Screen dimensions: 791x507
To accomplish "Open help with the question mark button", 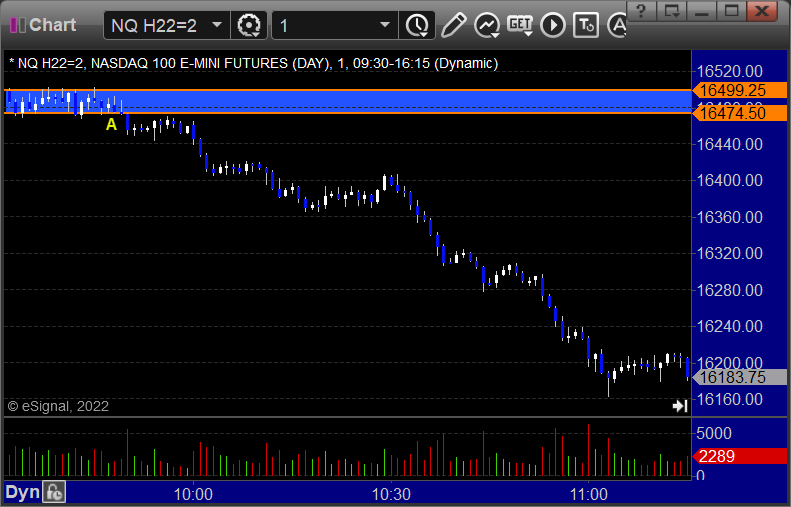I will pos(641,10).
